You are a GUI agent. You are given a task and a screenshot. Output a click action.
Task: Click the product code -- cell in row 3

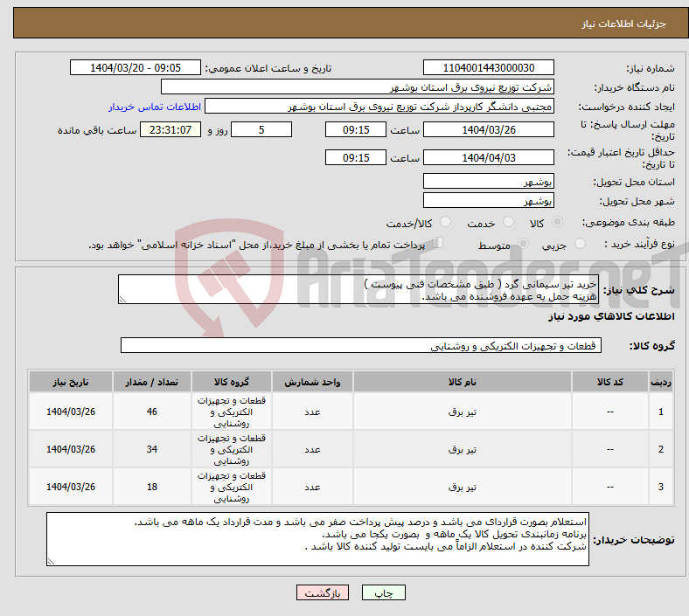tap(610, 487)
